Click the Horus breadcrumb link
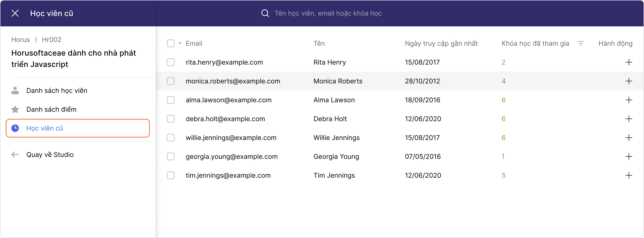 (21, 40)
